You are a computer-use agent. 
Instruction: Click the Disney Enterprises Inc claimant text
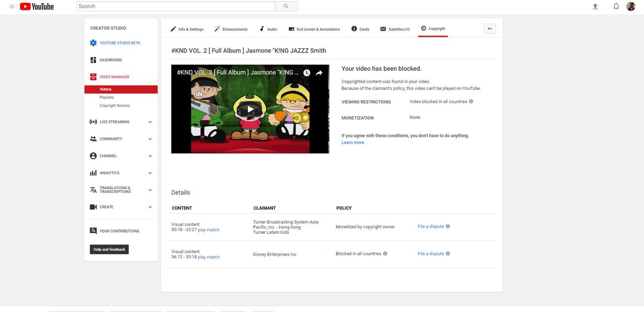coord(275,254)
